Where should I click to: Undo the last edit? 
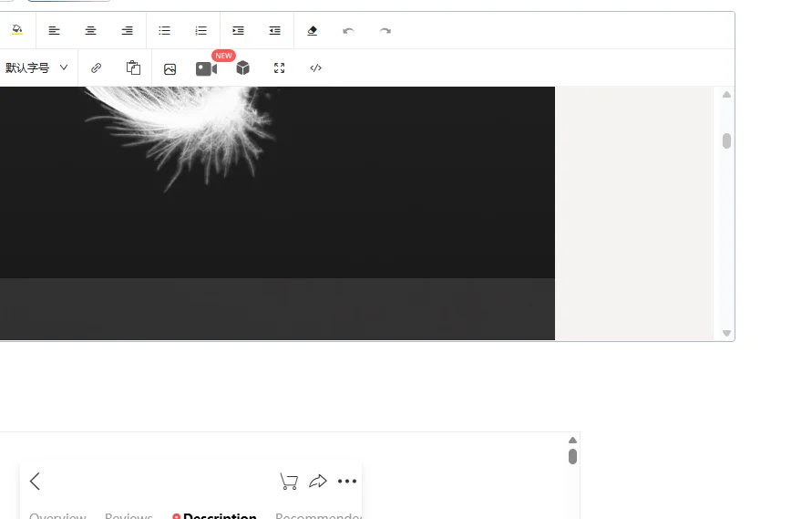(x=348, y=31)
